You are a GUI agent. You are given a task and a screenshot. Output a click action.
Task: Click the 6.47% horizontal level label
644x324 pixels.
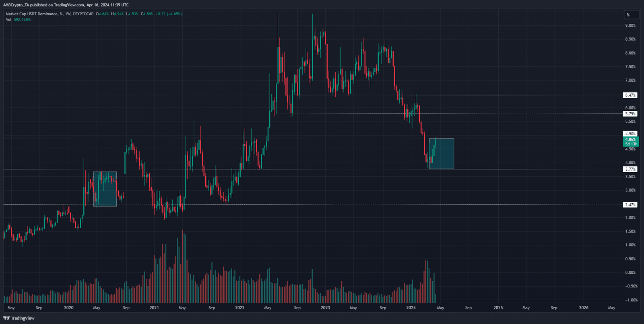click(630, 95)
